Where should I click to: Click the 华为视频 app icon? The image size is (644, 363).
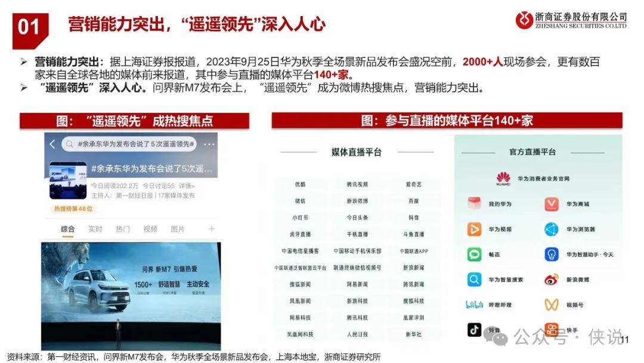click(475, 229)
